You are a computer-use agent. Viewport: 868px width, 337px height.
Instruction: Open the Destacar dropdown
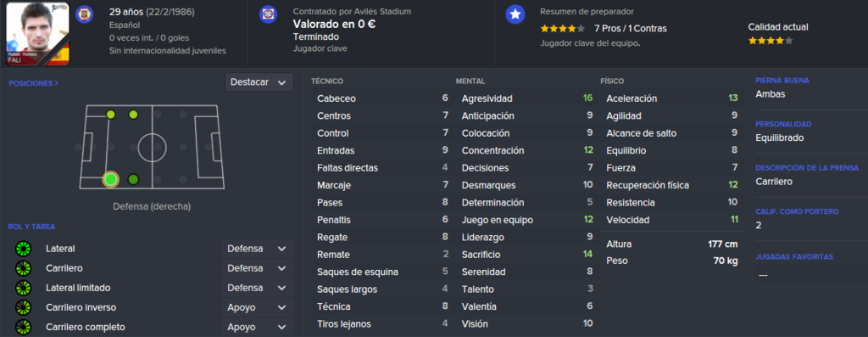click(x=259, y=82)
